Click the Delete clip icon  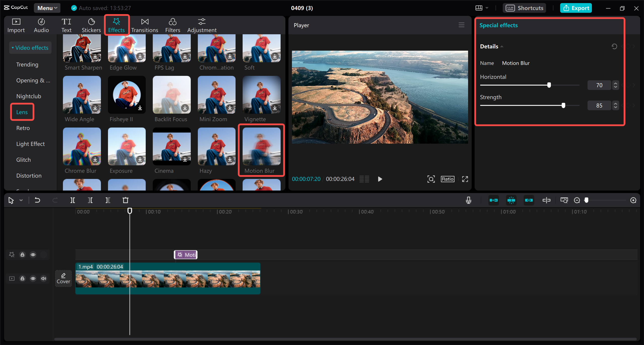[125, 200]
